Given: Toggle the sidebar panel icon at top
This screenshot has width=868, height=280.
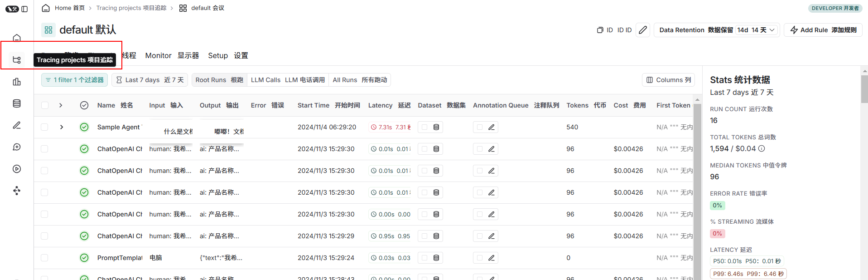Looking at the screenshot, I should 24,9.
